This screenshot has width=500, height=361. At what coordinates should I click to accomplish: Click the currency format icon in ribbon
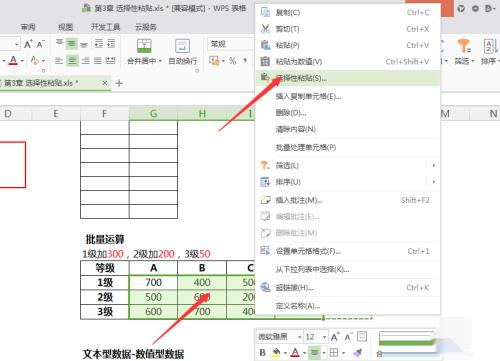tap(214, 61)
